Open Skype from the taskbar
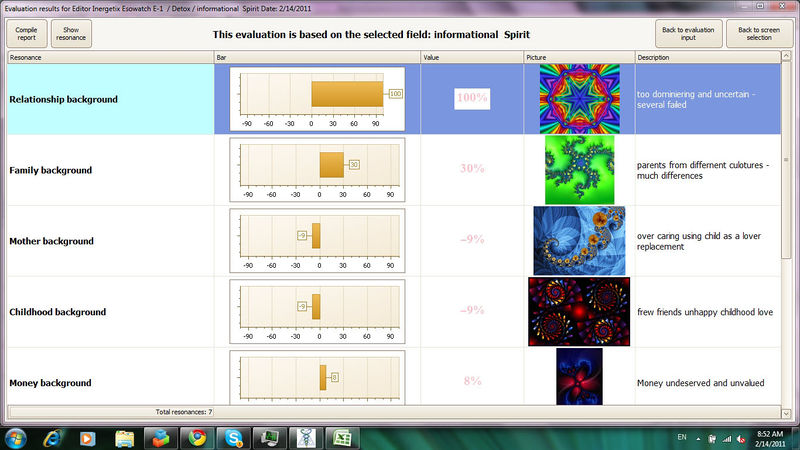800x450 pixels. coord(234,437)
